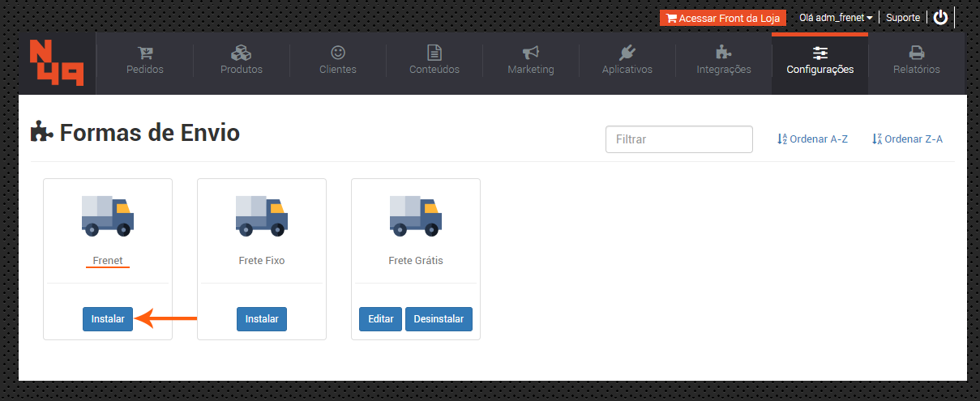Open Clientes smiley face menu
Screen dimensions: 980x401
click(338, 61)
